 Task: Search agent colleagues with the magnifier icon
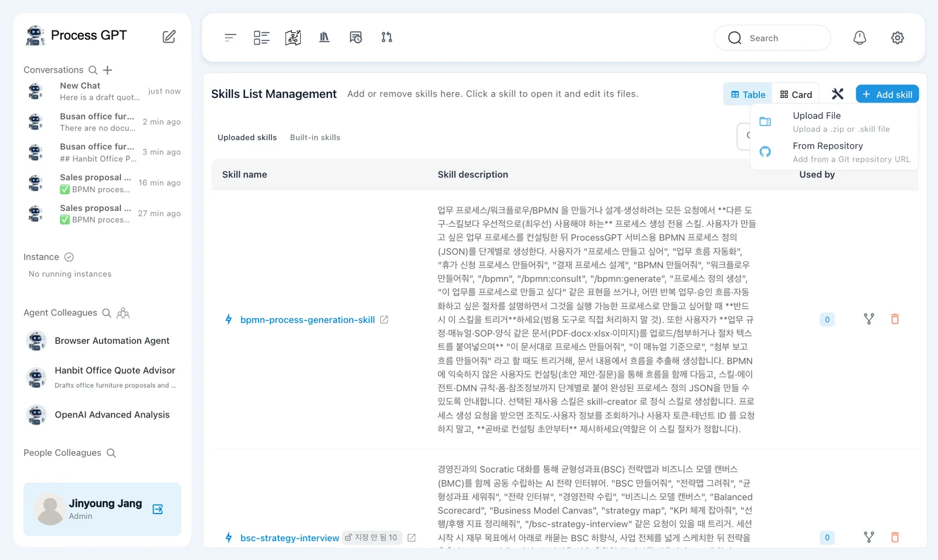coord(107,313)
